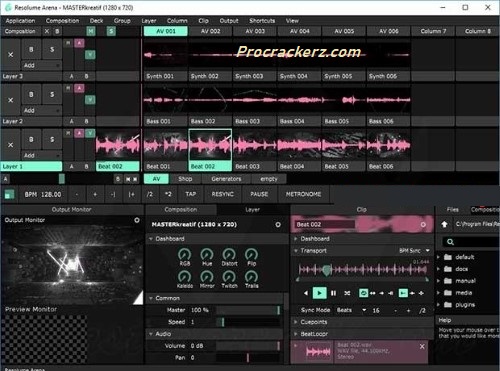Double the BPM with *2 button
The width and height of the screenshot is (500, 371).
(168, 194)
